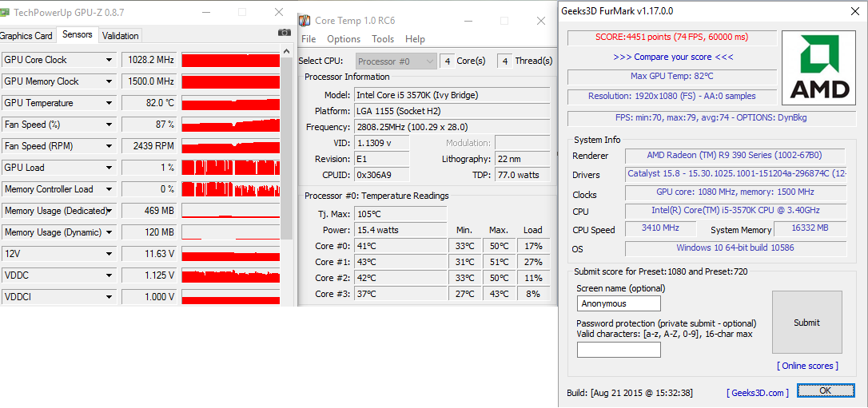Open the GPU Temperature sensor dropdown
The image size is (868, 408).
tap(109, 103)
